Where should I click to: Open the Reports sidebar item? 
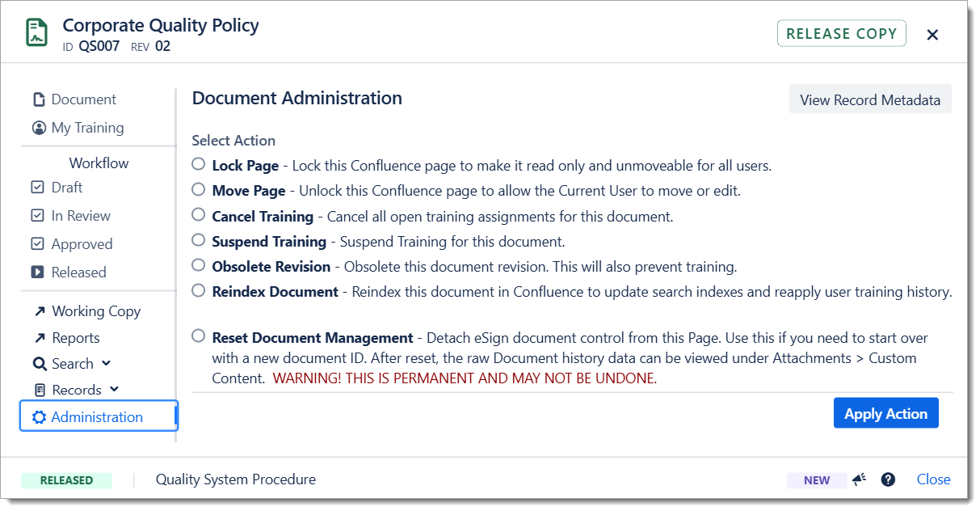[75, 338]
